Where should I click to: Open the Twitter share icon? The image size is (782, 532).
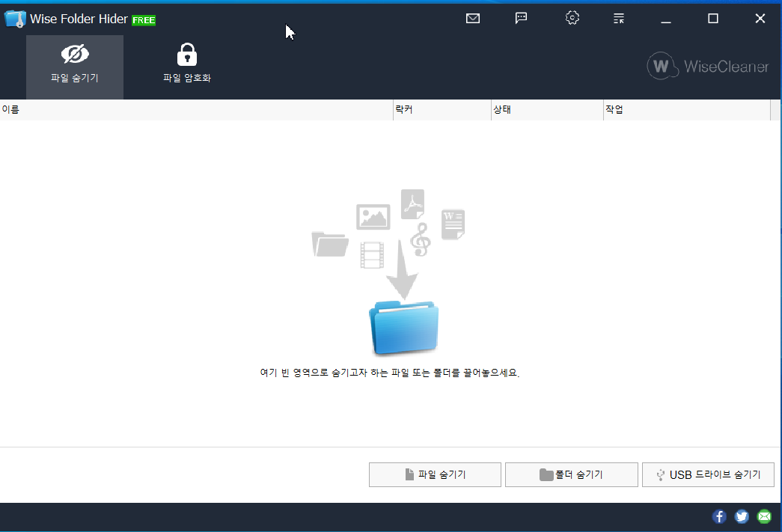[742, 516]
